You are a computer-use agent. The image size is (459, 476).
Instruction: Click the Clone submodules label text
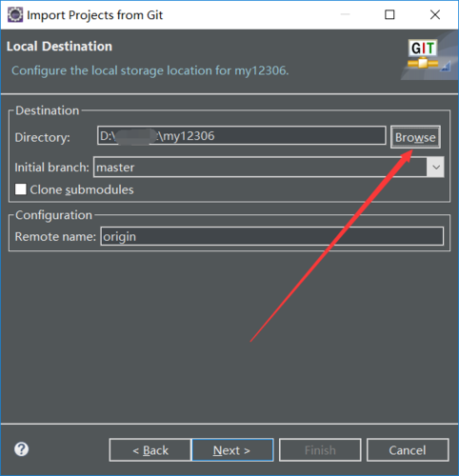(82, 189)
